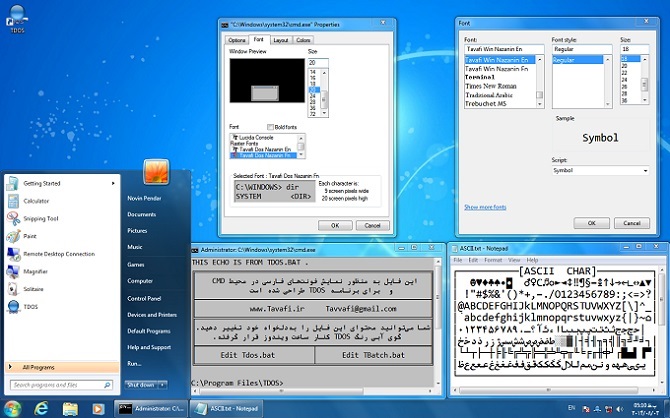Switch to the Colors tab
The height and width of the screenshot is (418, 670).
tap(303, 40)
